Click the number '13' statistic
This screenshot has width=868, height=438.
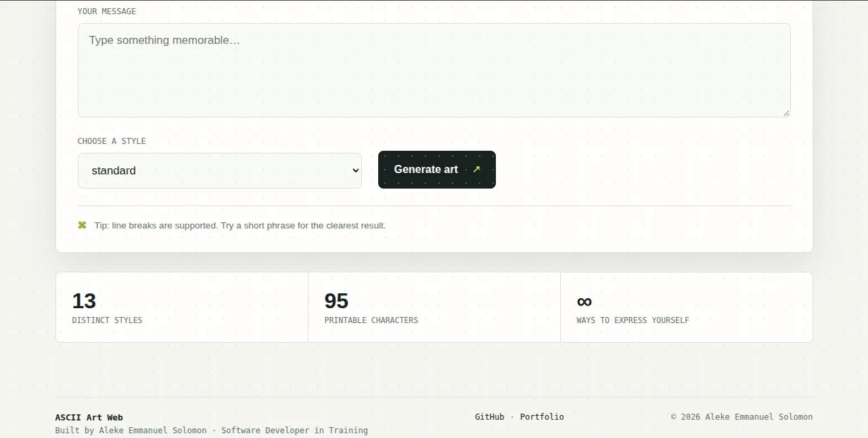84,301
